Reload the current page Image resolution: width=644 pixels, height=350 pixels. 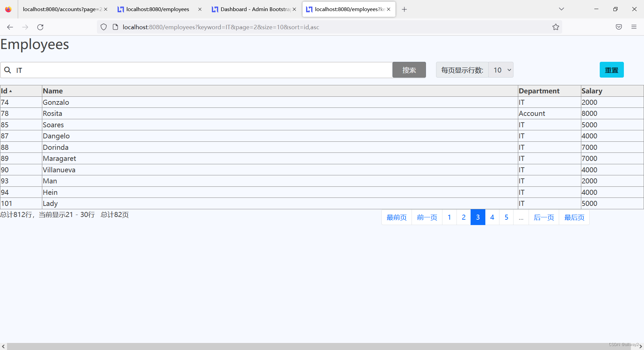[x=40, y=27]
